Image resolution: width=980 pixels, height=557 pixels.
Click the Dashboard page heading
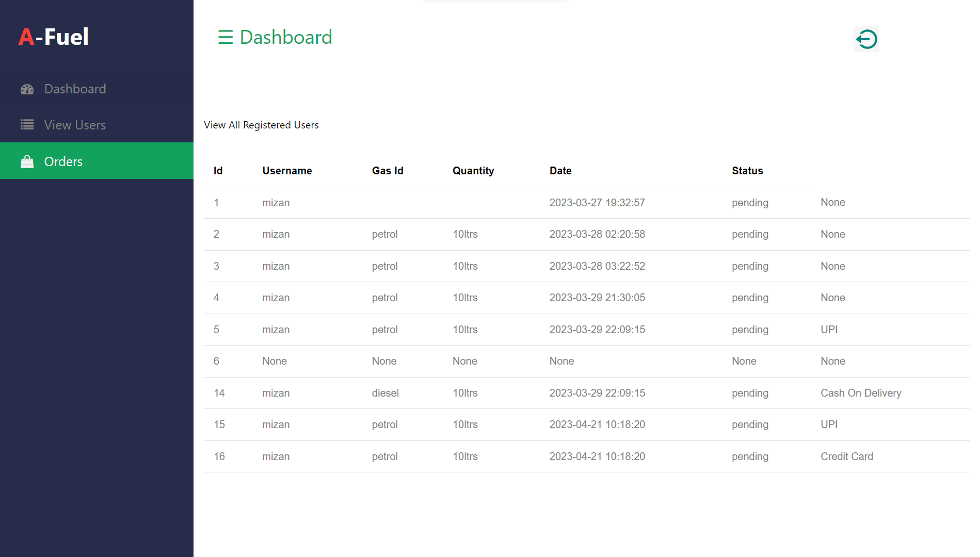pyautogui.click(x=286, y=37)
